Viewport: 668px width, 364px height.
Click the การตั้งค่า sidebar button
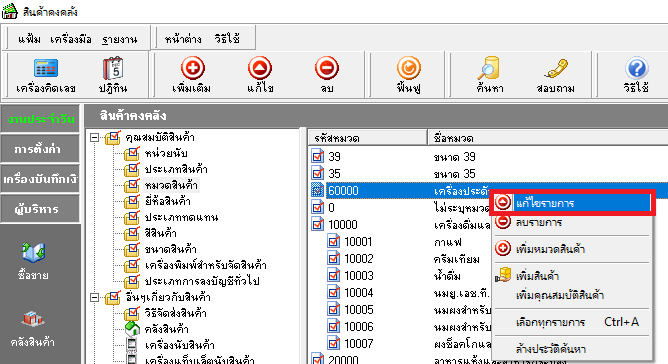point(40,149)
